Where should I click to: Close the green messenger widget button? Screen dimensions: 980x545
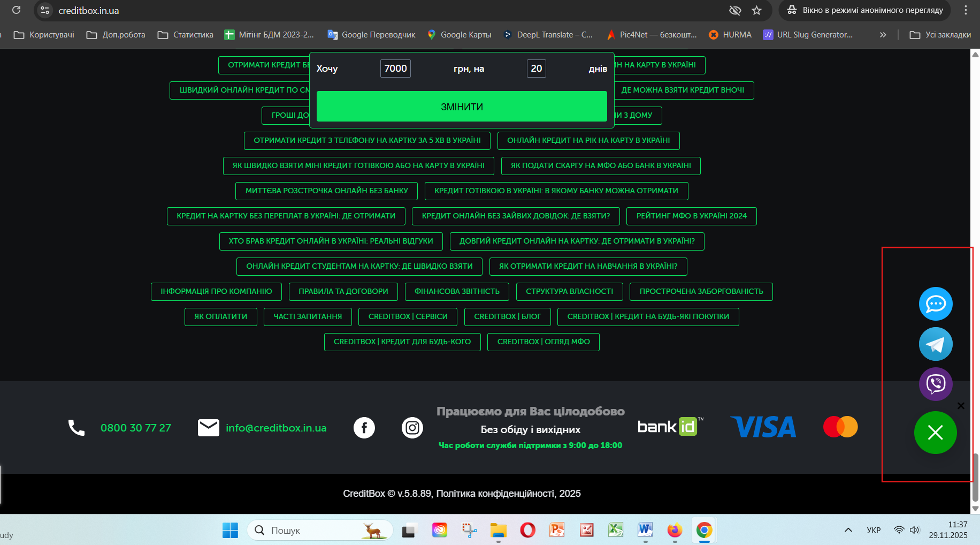pyautogui.click(x=936, y=433)
